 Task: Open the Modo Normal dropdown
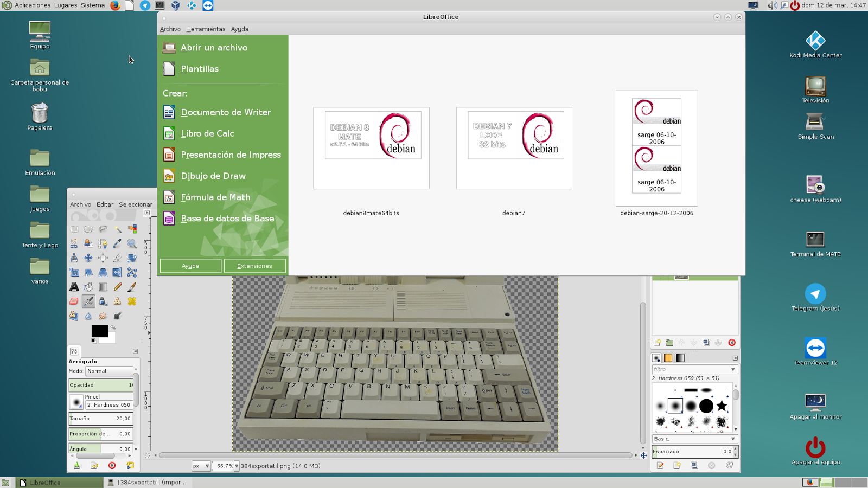tap(109, 371)
